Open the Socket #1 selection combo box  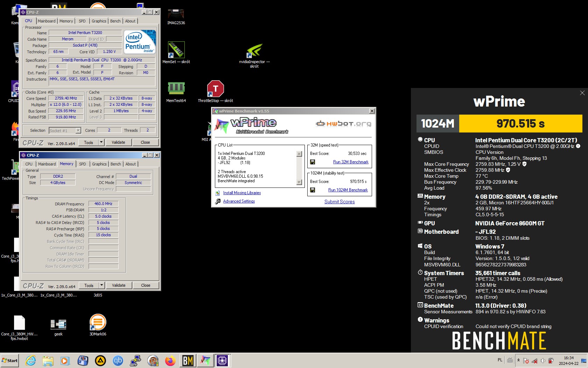[65, 130]
